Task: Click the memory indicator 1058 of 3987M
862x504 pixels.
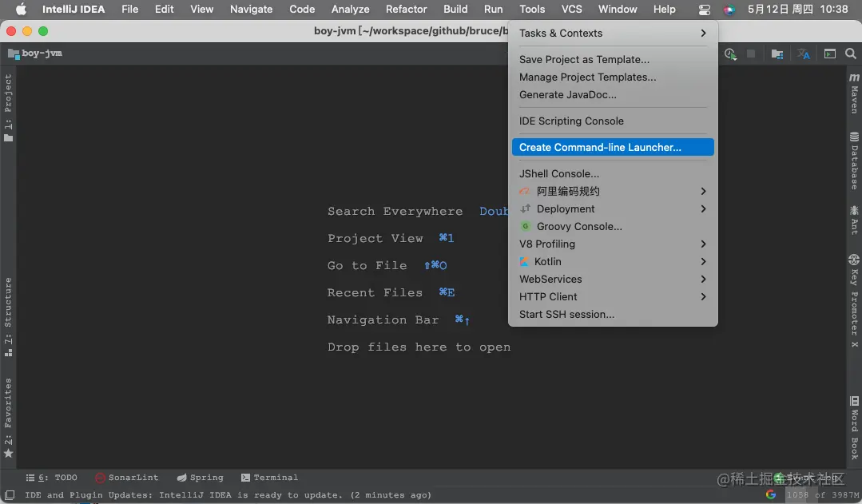Action: click(x=822, y=495)
